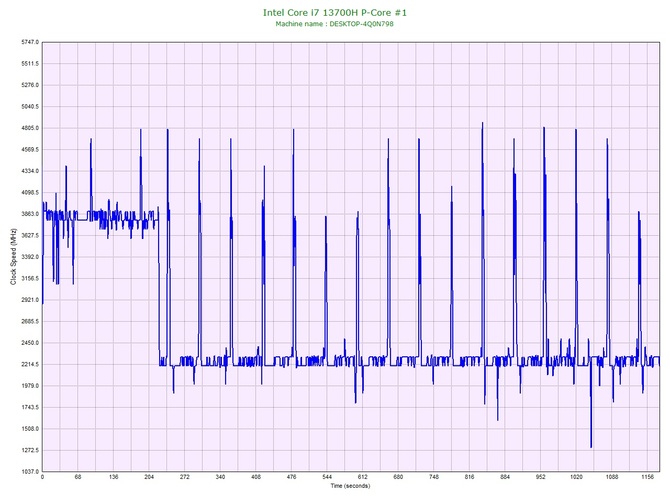Click the 4098.5 y-axis value

30,193
